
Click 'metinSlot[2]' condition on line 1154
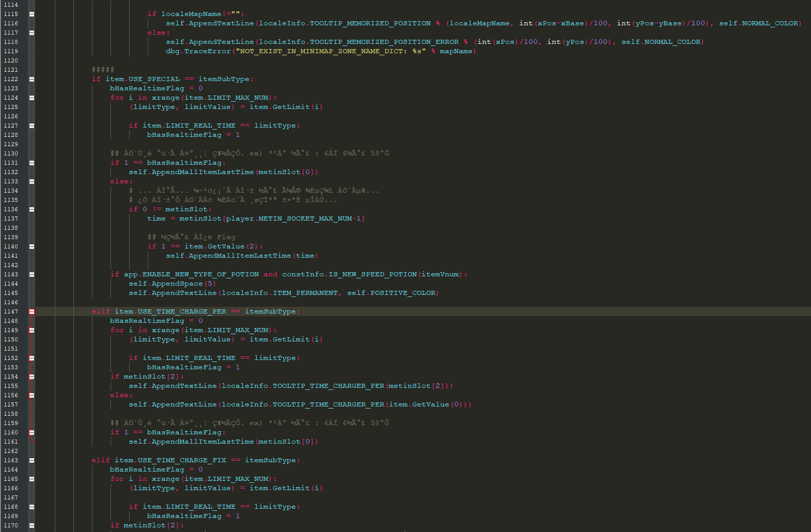pos(151,377)
